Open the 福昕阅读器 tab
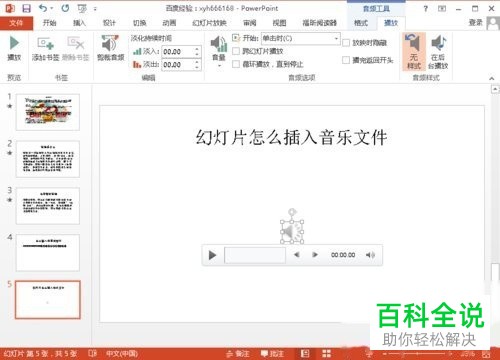Image resolution: width=500 pixels, height=360 pixels. pyautogui.click(x=320, y=23)
